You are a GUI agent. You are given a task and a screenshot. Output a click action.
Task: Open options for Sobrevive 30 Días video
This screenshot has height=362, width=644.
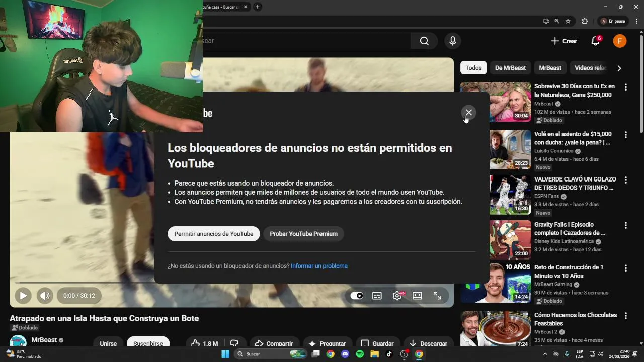(x=626, y=87)
